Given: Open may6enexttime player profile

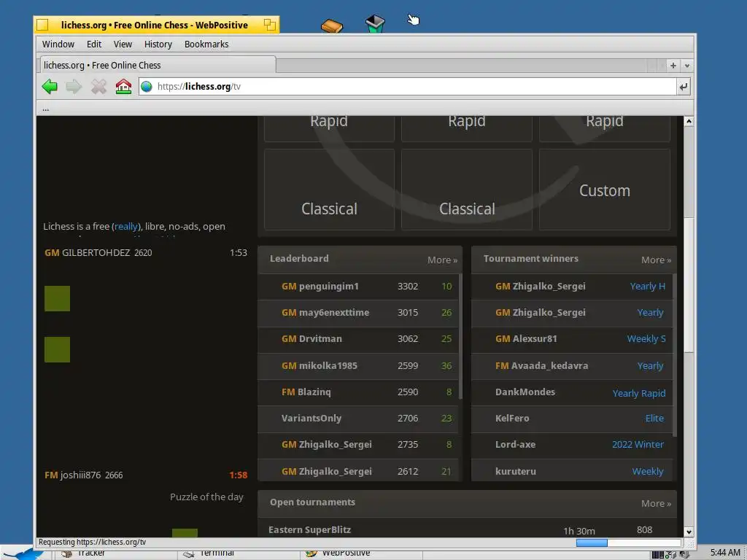Looking at the screenshot, I should click(334, 312).
